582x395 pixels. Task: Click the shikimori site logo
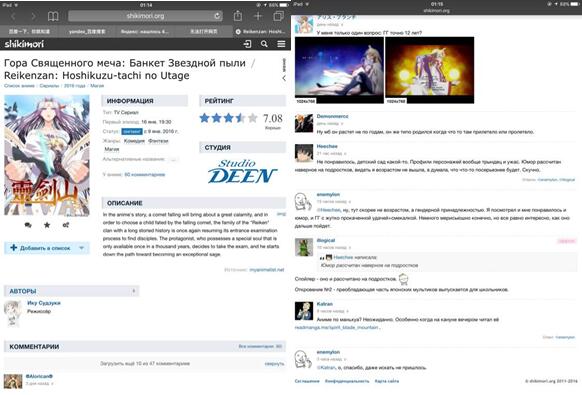pos(24,44)
